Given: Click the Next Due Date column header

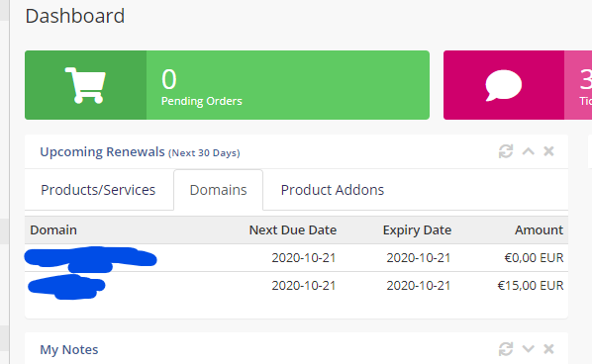Looking at the screenshot, I should click(293, 230).
